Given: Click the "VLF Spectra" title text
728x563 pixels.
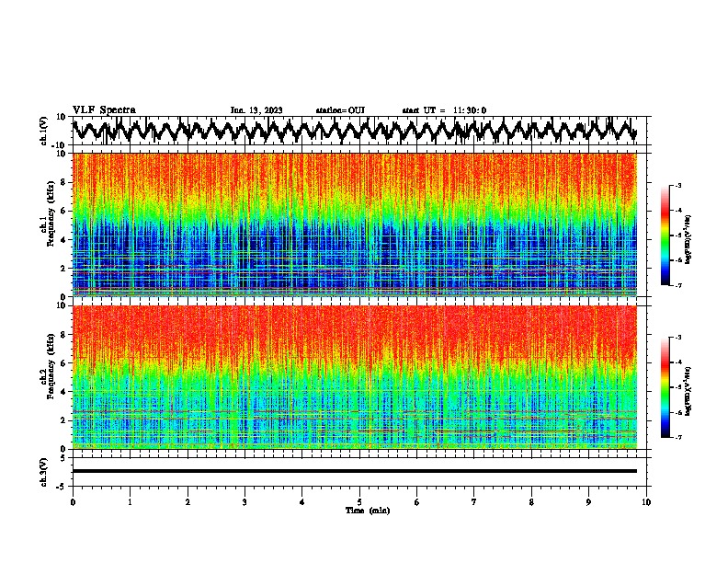Looking at the screenshot, I should coord(104,110).
